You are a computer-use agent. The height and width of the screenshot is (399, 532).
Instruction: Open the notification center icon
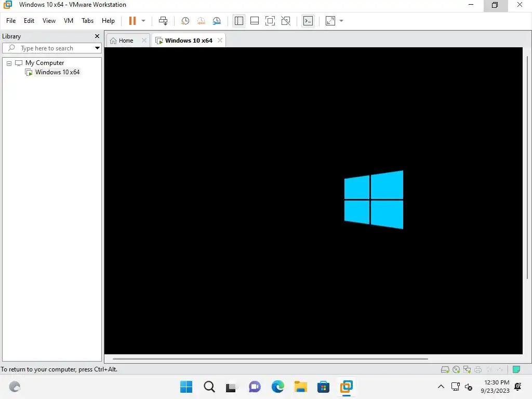tap(518, 387)
